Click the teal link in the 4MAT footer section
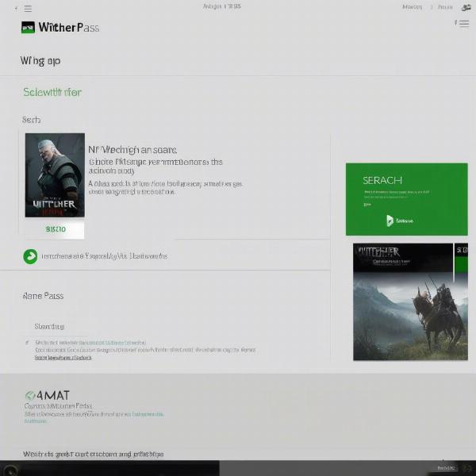Viewport: 476px width, 476px height. click(x=148, y=414)
